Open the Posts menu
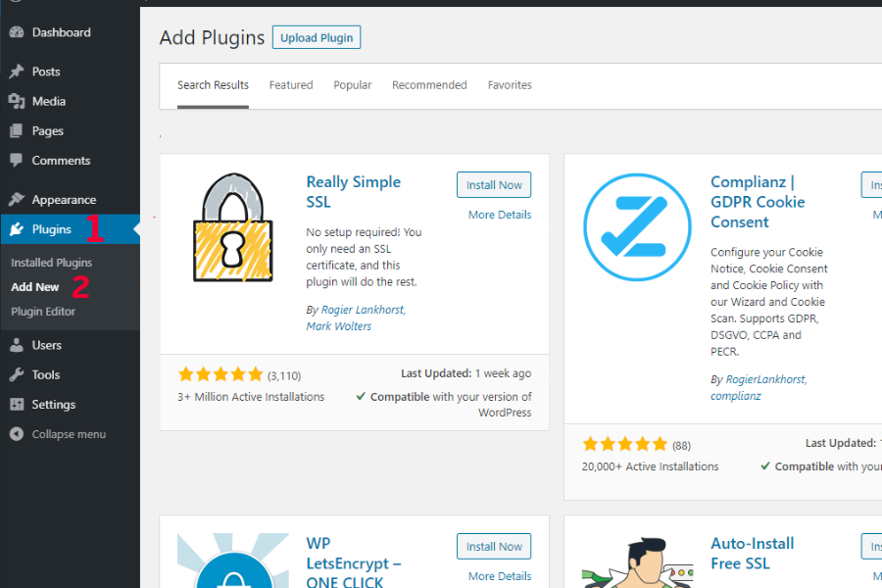The image size is (882, 588). tap(46, 72)
